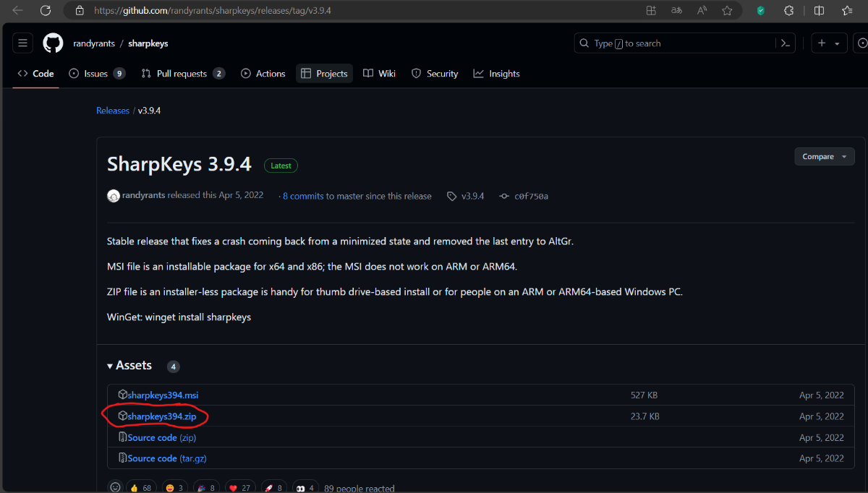This screenshot has width=868, height=493.
Task: Go to the Actions tab
Action: pos(263,74)
